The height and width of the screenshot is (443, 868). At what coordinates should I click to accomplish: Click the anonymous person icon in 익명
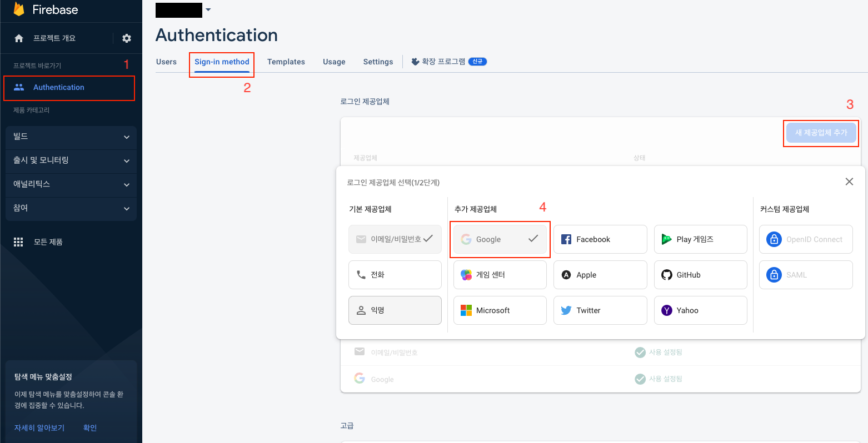361,310
